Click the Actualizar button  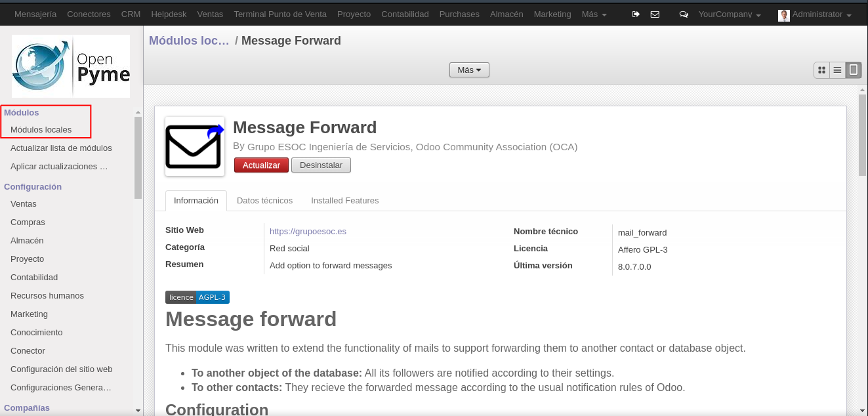coord(261,165)
